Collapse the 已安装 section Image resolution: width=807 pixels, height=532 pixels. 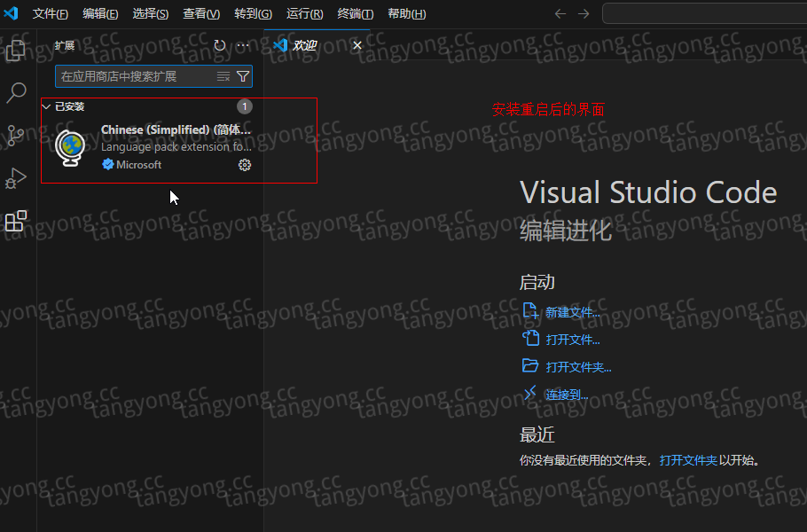[46, 106]
